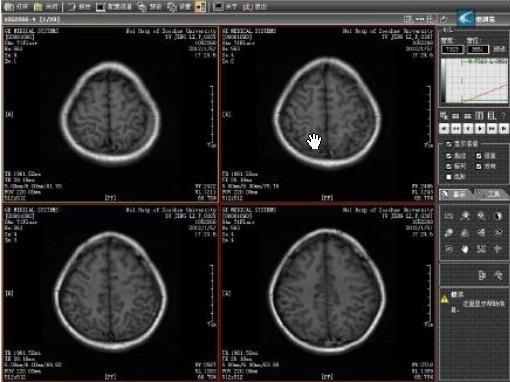
Task: Tick the unchecked checkbox under display options
Action: click(449, 177)
